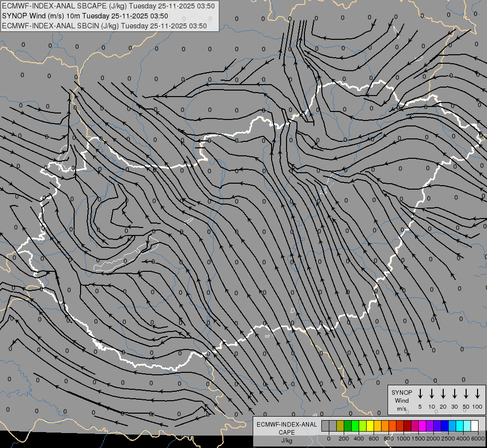The width and height of the screenshot is (487, 448).
Task: Select the gray swatch right of the 0 tick
Action: tap(333, 426)
